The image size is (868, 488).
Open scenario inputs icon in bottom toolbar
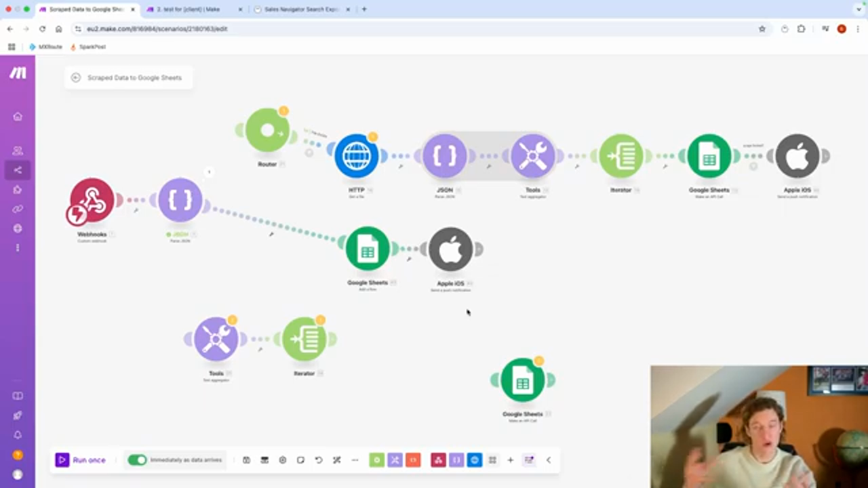tap(264, 460)
